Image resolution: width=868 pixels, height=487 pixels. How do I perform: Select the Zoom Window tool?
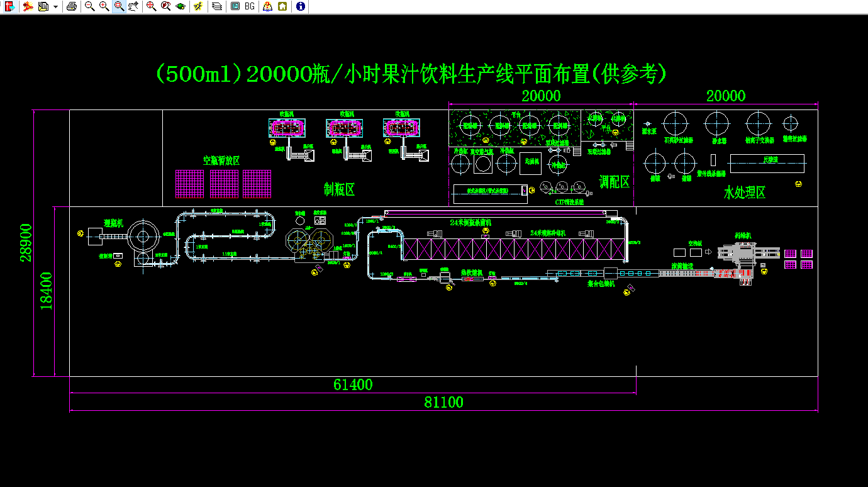click(119, 6)
